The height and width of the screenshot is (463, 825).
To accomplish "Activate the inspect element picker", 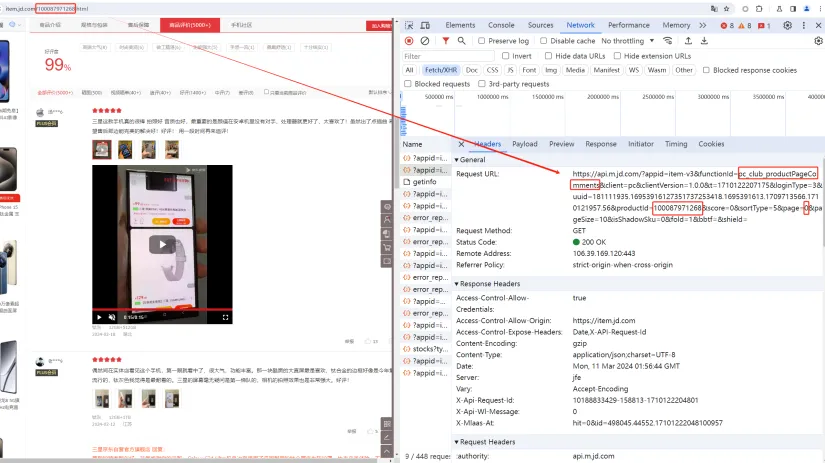I will pos(409,25).
